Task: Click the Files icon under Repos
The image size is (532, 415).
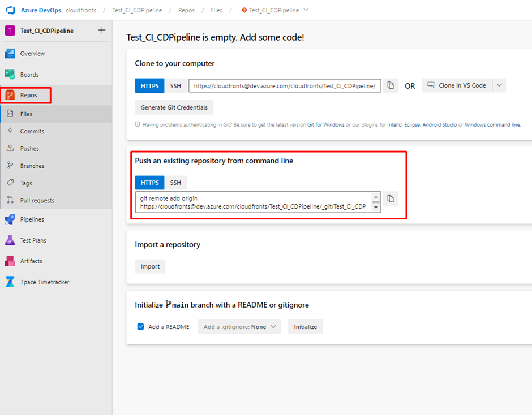Action: pyautogui.click(x=10, y=114)
